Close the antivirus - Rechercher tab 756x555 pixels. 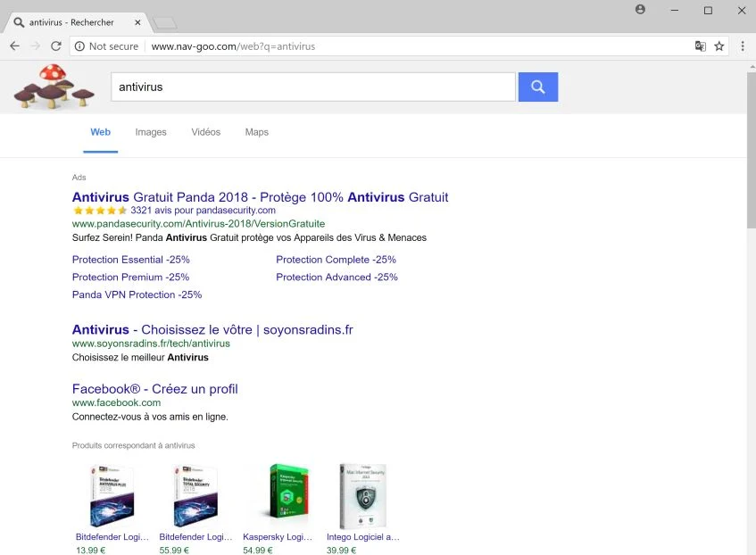[137, 22]
